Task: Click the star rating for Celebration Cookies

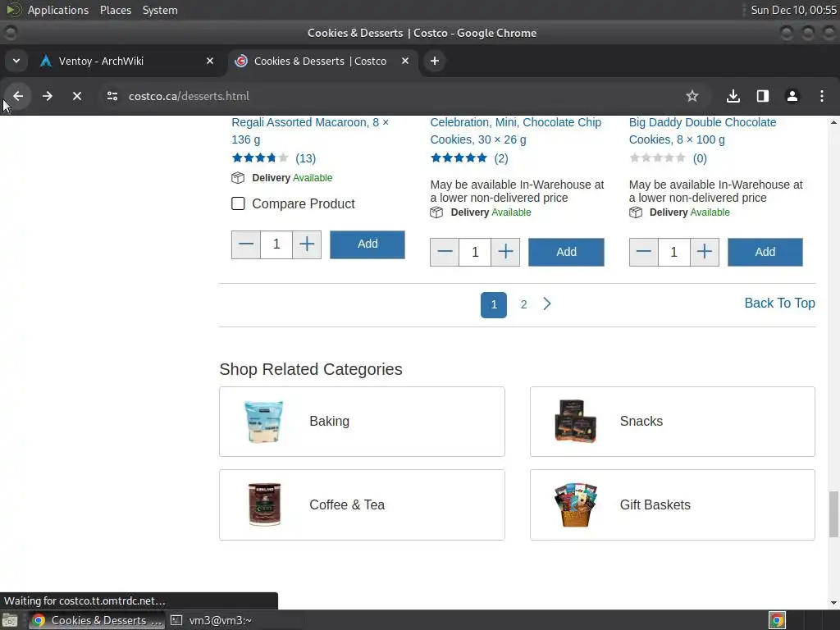Action: pos(459,158)
